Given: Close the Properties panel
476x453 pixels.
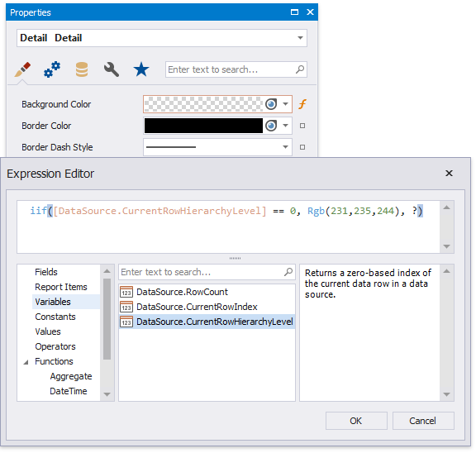Looking at the screenshot, I should [x=310, y=12].
